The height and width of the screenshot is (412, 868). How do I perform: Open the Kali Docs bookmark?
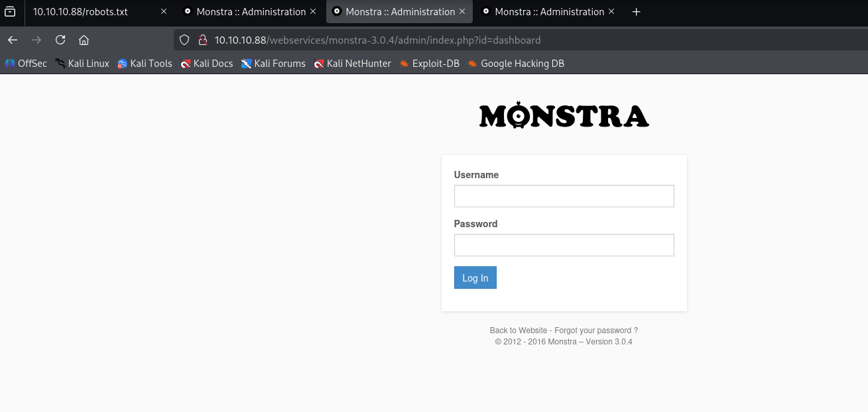click(x=207, y=64)
